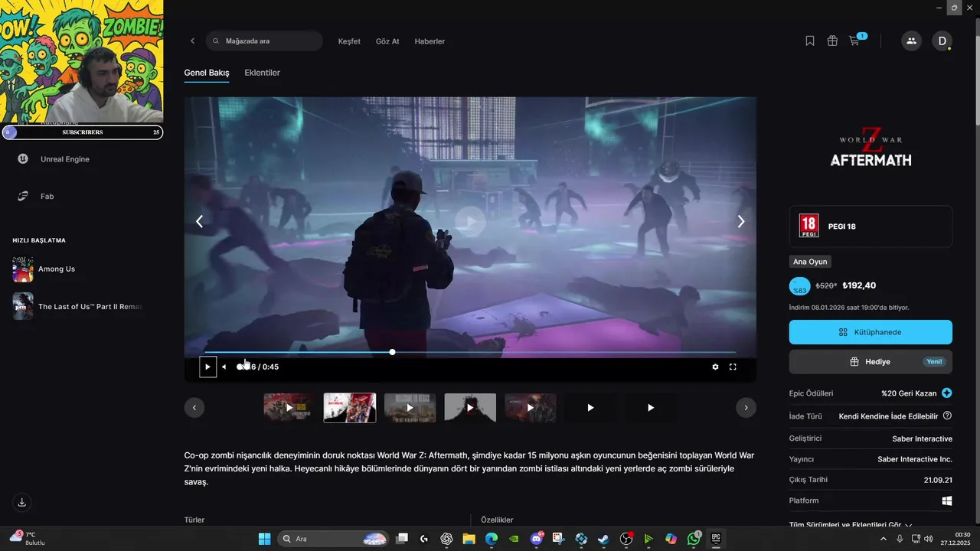980x551 pixels.
Task: Click the Ana Oyun tag
Action: (x=809, y=262)
